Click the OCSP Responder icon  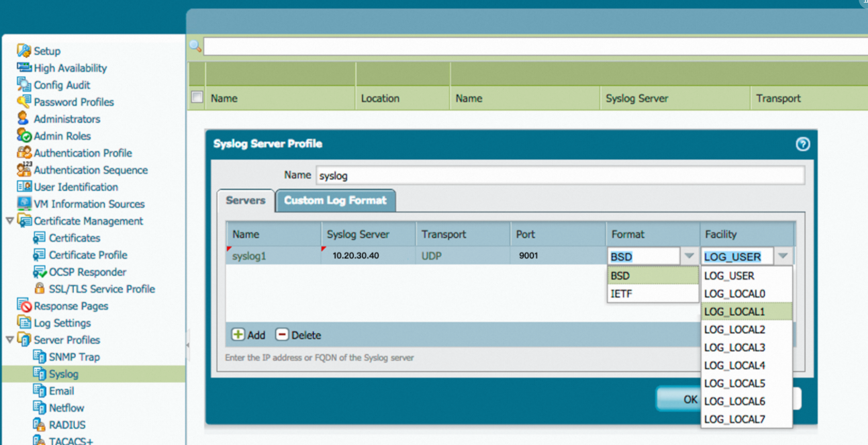(40, 271)
